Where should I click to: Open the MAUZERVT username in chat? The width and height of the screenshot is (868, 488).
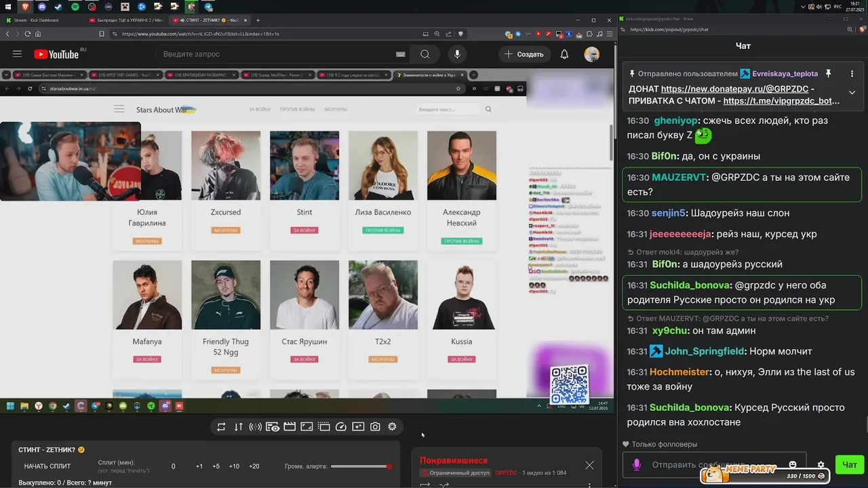coord(679,178)
